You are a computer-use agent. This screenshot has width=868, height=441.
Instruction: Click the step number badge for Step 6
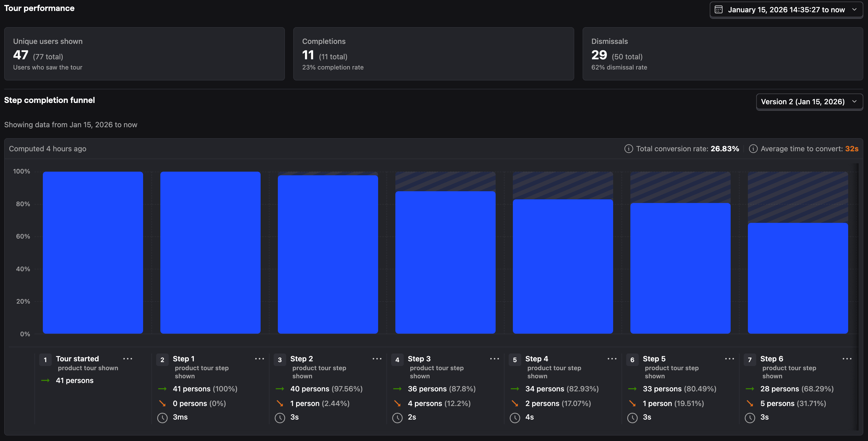pos(750,359)
